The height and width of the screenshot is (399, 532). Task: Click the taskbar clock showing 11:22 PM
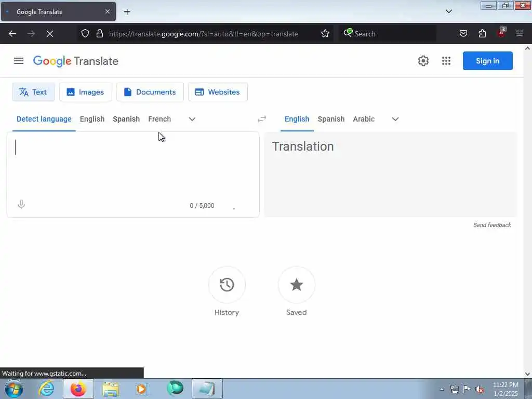click(506, 389)
